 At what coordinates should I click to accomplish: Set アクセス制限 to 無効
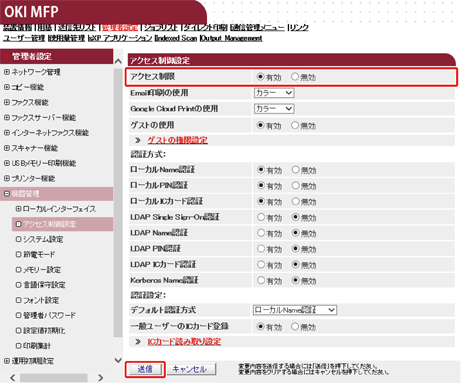click(x=295, y=77)
